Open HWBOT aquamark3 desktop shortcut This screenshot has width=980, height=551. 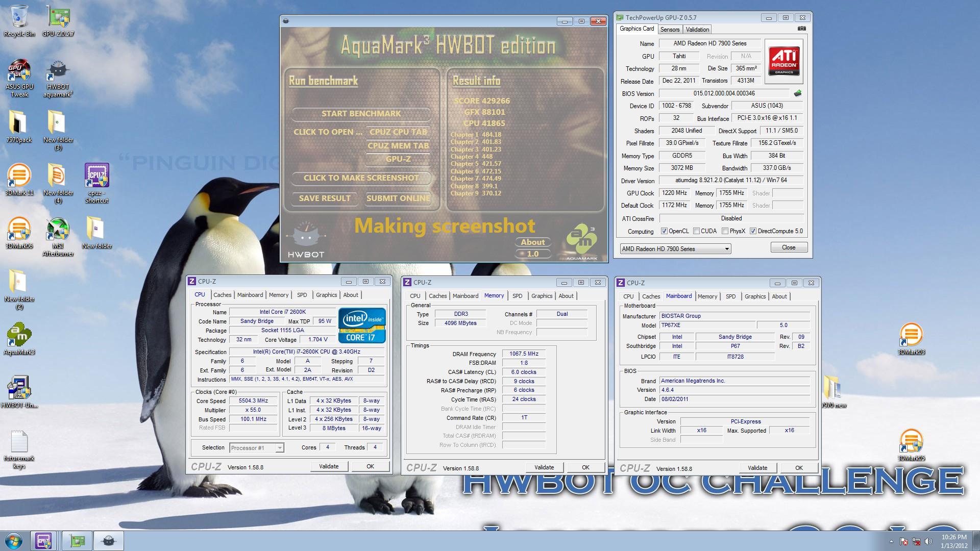coord(58,78)
